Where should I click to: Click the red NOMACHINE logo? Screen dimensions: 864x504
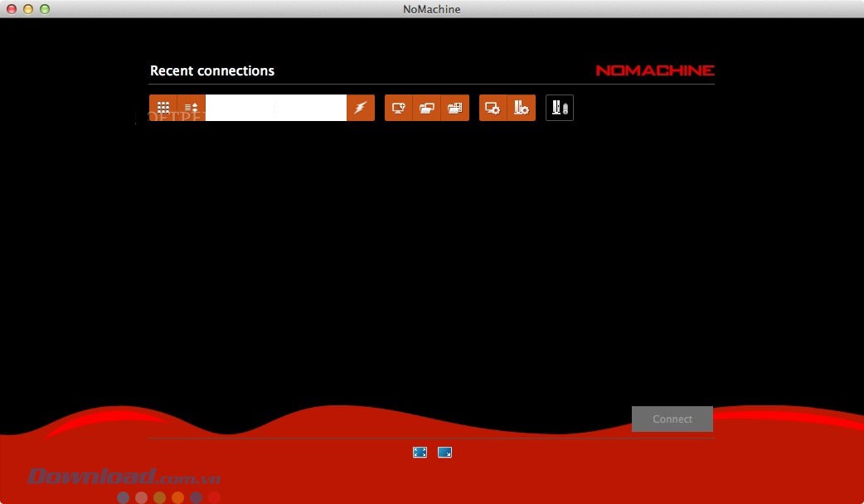[654, 70]
